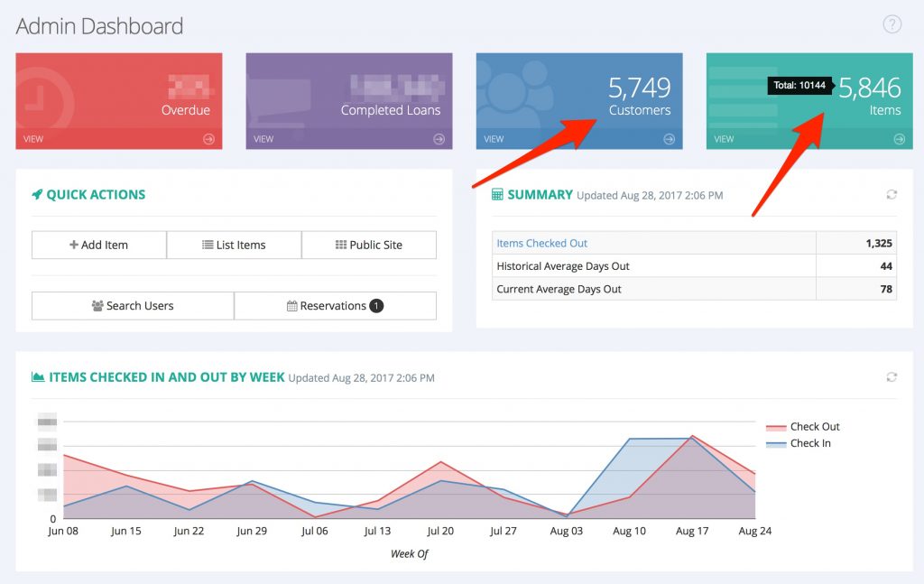Screen dimensions: 924x584
Task: Open the Items Checked Out link
Action: pos(542,244)
